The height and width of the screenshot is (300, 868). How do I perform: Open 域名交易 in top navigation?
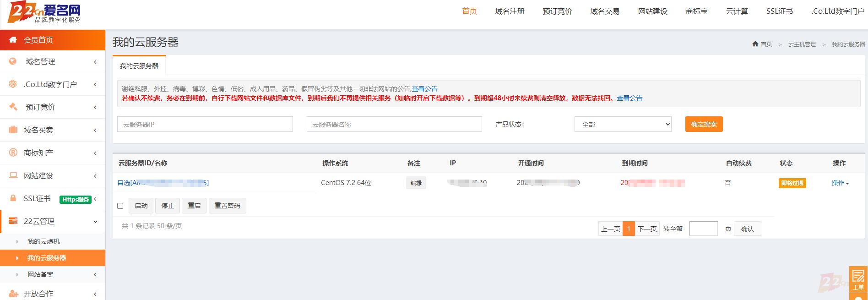pos(605,11)
